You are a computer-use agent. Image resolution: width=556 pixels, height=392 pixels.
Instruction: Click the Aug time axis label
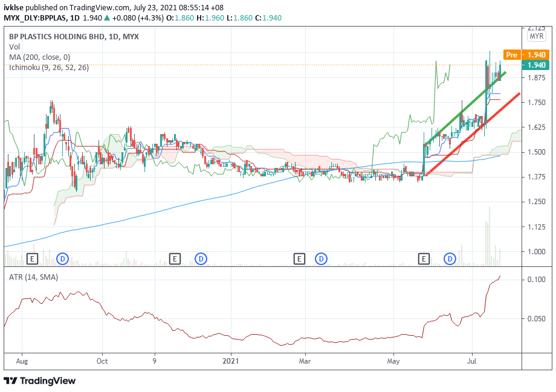click(22, 361)
